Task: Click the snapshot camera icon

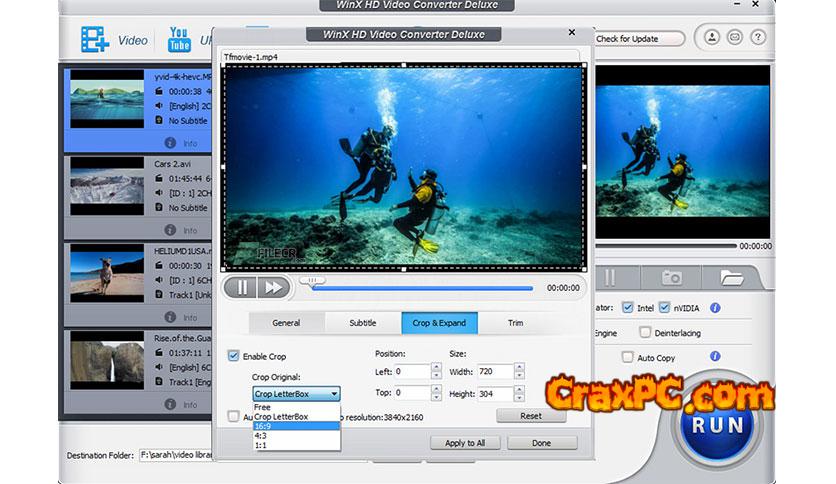Action: [673, 277]
